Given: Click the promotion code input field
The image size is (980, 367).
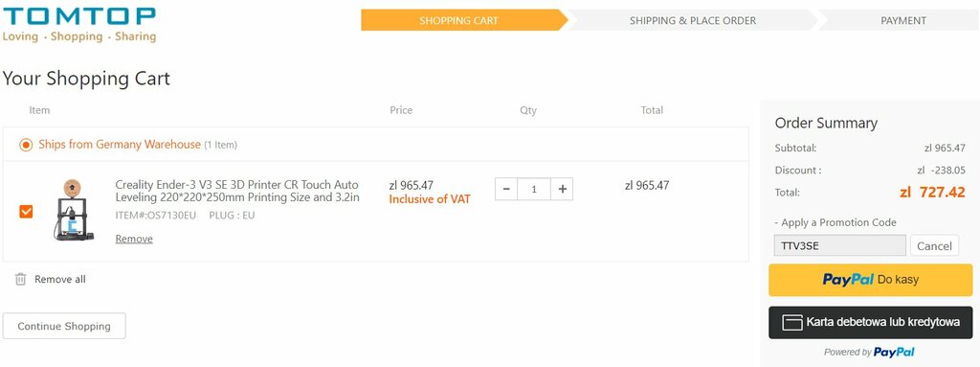Looking at the screenshot, I should pyautogui.click(x=839, y=245).
